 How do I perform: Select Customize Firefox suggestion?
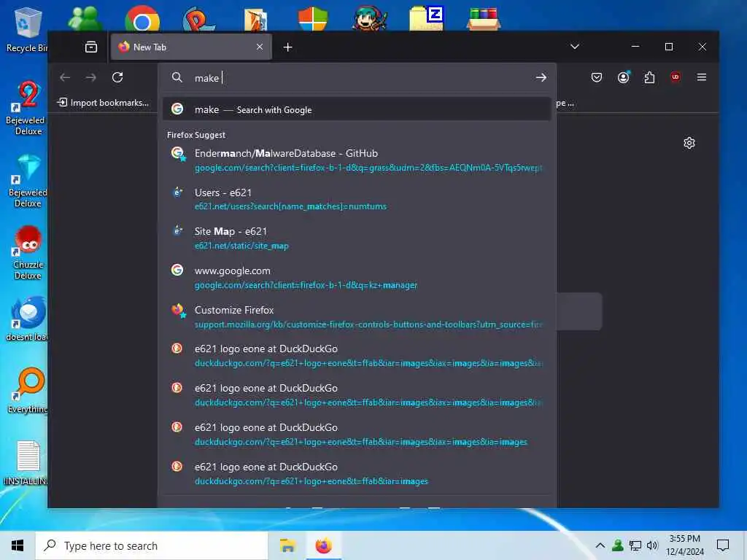pos(357,316)
